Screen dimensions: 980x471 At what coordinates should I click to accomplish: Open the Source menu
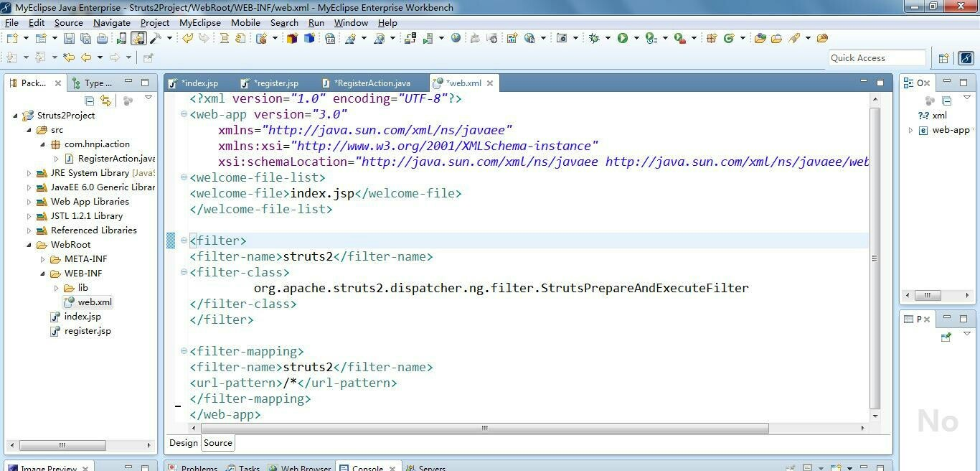tap(69, 22)
